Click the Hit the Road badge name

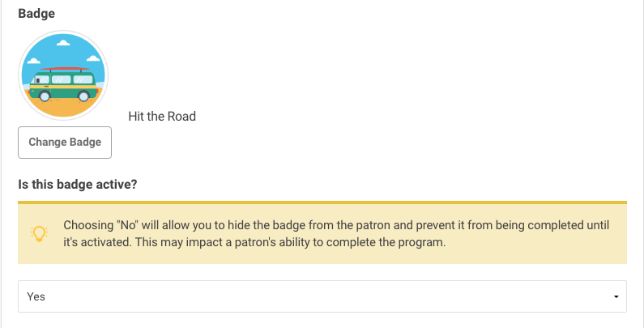(x=162, y=116)
